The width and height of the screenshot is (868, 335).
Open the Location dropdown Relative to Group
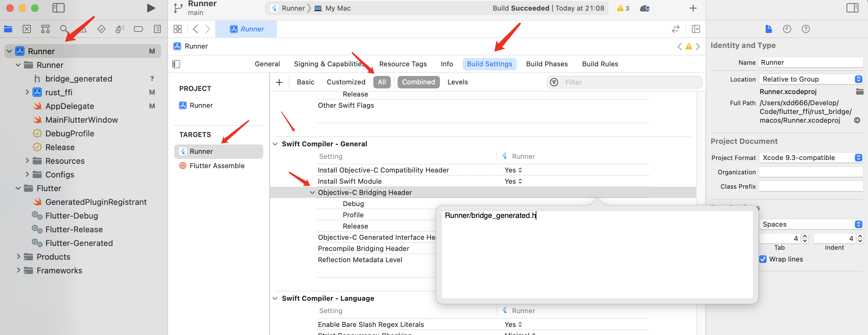coord(811,79)
